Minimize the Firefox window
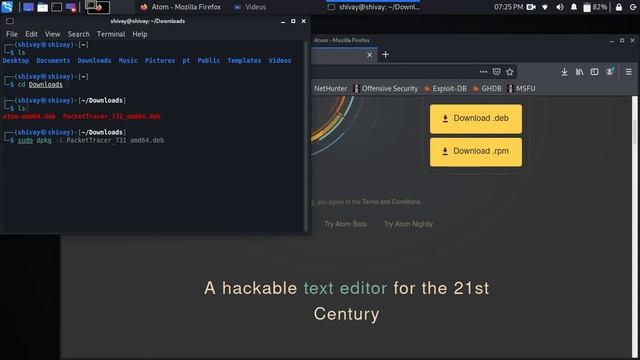640x360 pixels. click(x=611, y=40)
